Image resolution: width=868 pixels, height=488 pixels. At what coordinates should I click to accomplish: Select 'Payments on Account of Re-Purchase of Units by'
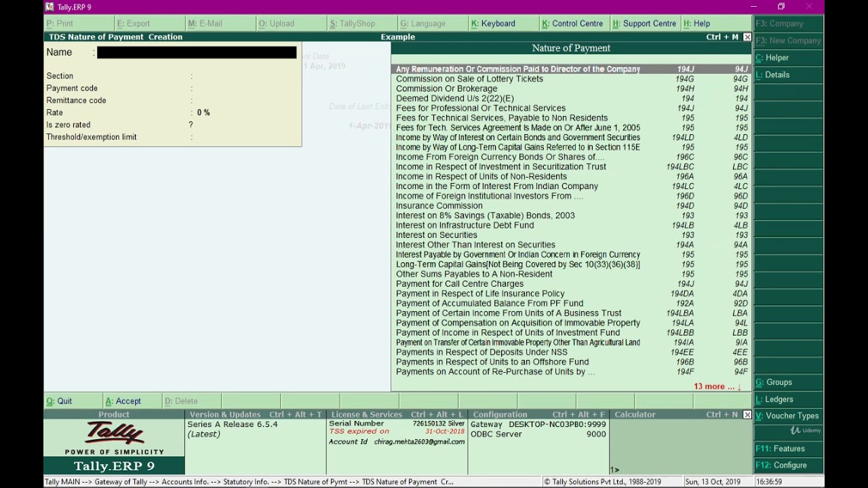(572, 371)
